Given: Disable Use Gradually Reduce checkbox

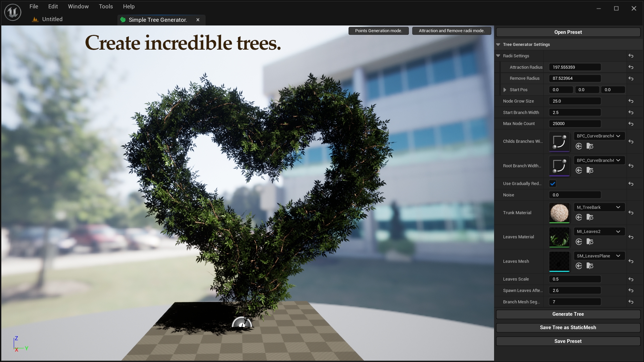Looking at the screenshot, I should 553,183.
